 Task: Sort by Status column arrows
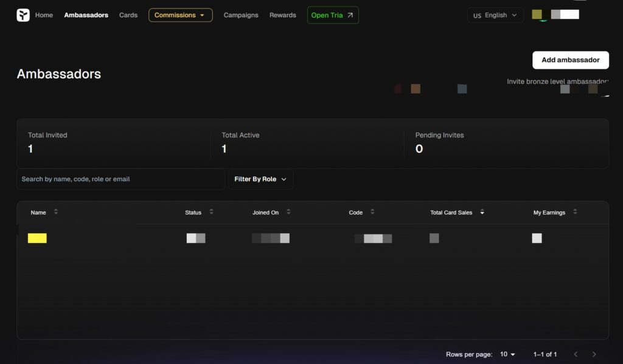211,212
